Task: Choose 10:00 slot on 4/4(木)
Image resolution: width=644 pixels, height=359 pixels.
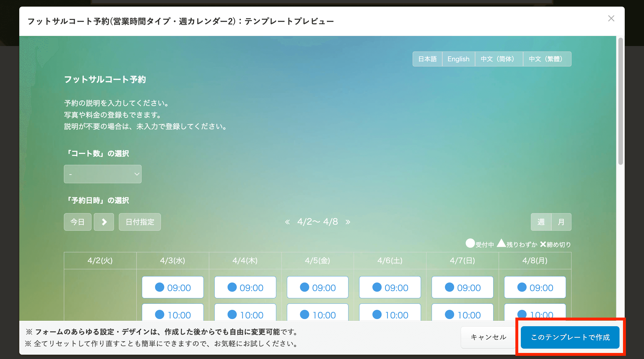Action: [245, 314]
